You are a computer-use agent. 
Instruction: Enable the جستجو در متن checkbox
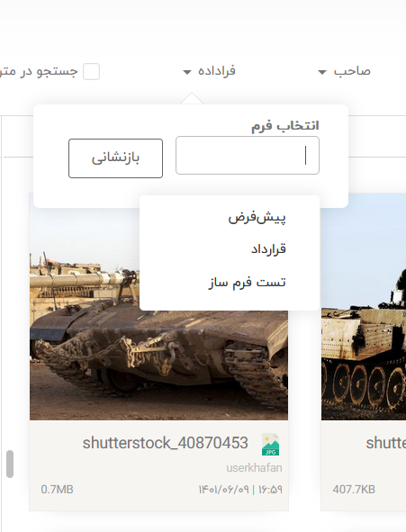(x=91, y=72)
